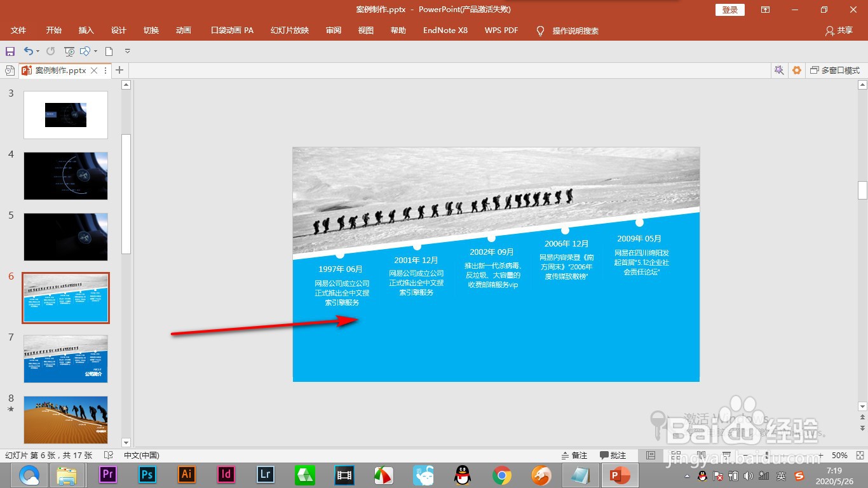Create a new blank document icon
868x488 pixels.
click(x=109, y=51)
